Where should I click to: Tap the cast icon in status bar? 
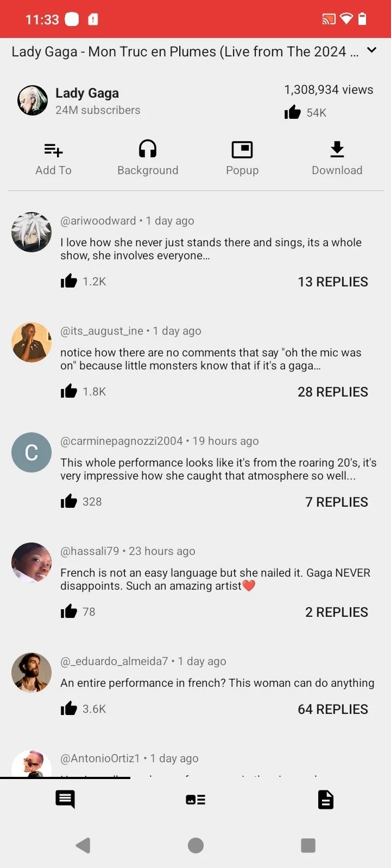tap(329, 20)
